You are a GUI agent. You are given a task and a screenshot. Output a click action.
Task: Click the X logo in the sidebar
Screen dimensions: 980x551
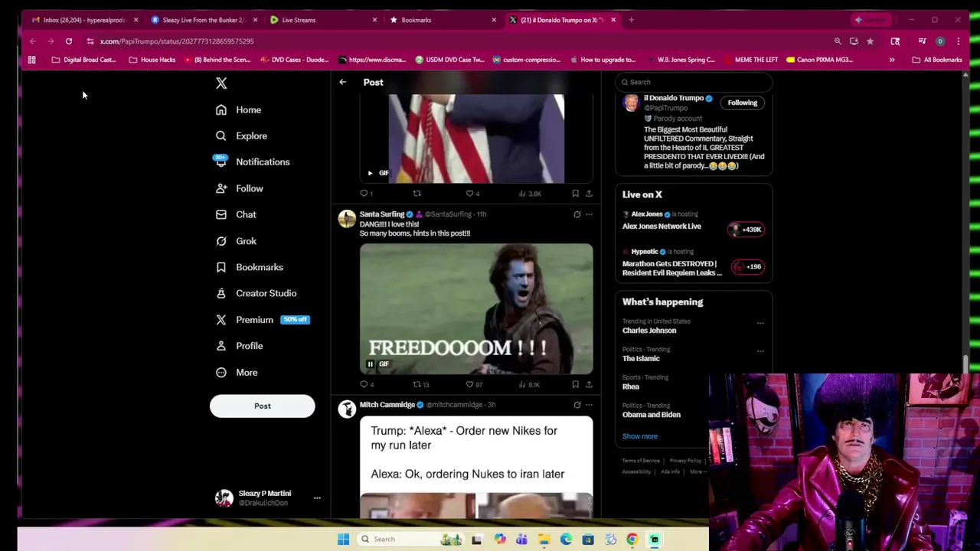point(221,83)
